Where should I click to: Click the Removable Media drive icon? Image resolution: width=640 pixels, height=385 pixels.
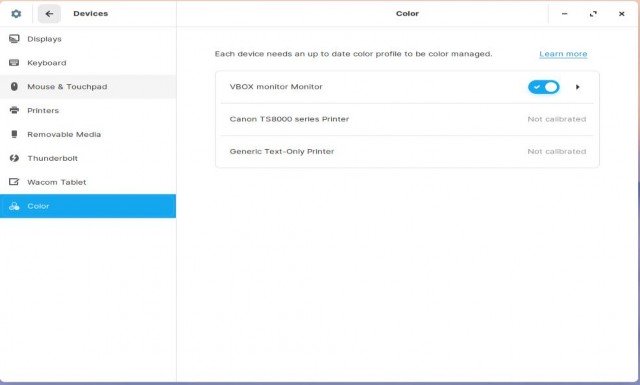click(x=14, y=134)
